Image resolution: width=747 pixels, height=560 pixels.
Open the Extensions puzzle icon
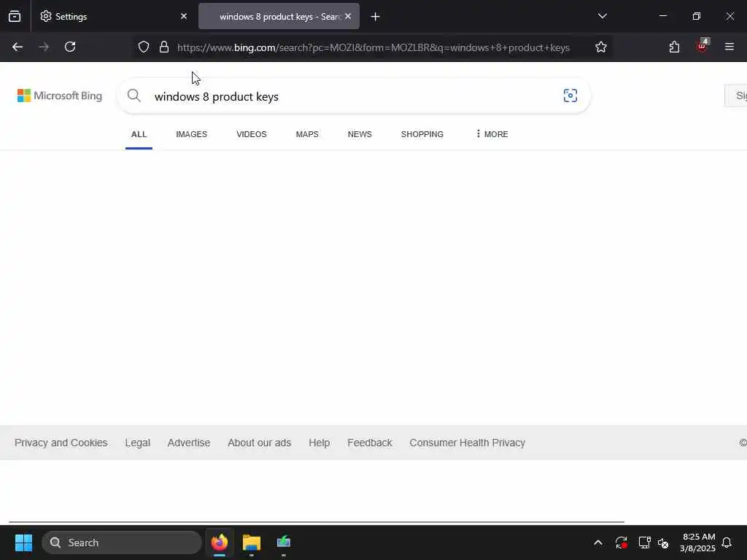point(674,47)
